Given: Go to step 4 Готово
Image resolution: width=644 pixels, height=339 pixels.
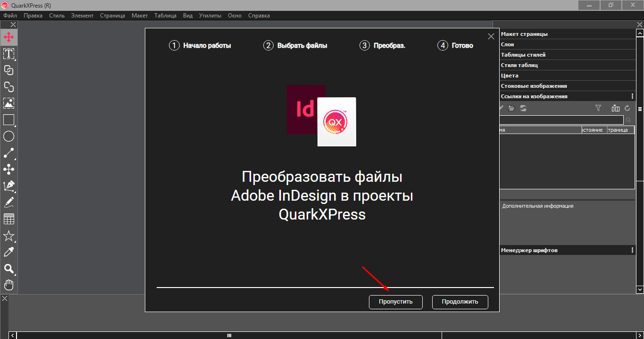Looking at the screenshot, I should (x=455, y=45).
